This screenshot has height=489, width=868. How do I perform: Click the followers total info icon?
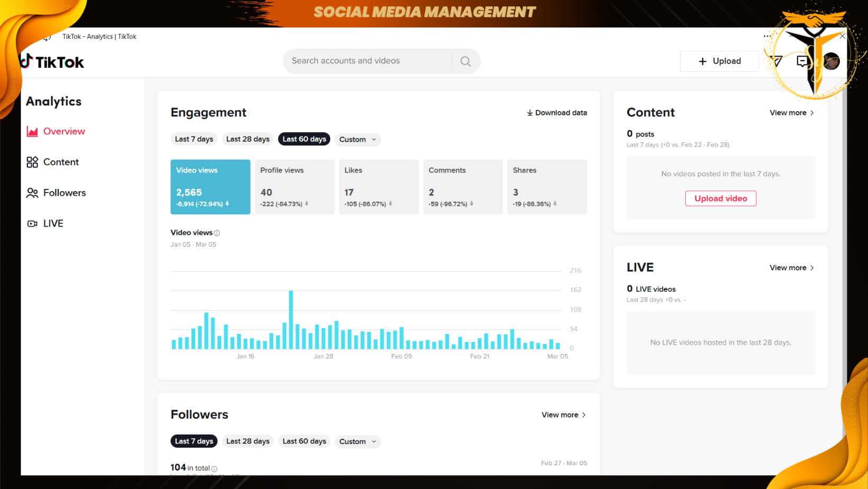(214, 468)
